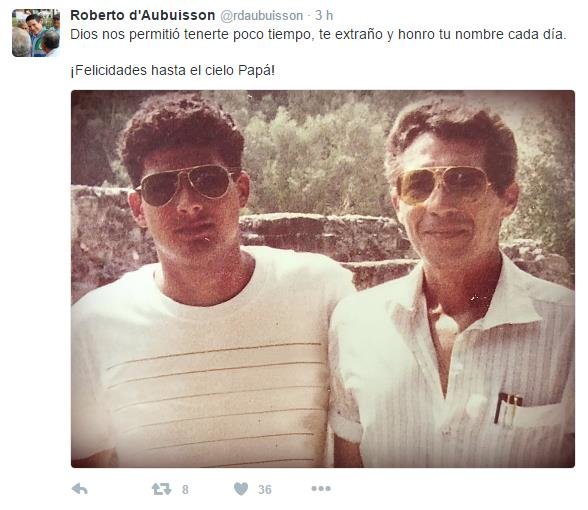Retweet this tweet using the retweet icon
588x510 pixels.
coord(162,489)
